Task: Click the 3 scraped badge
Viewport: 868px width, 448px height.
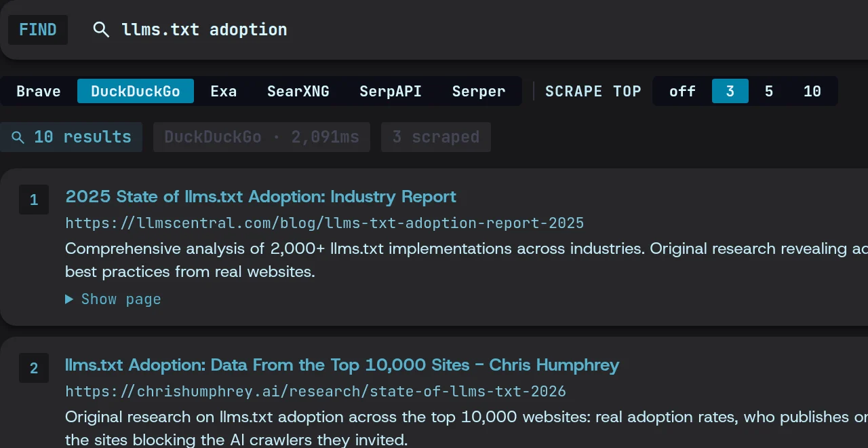Action: [436, 137]
